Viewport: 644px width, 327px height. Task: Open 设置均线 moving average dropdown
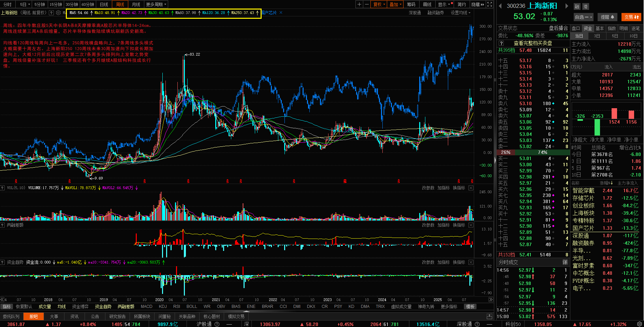(x=460, y=13)
